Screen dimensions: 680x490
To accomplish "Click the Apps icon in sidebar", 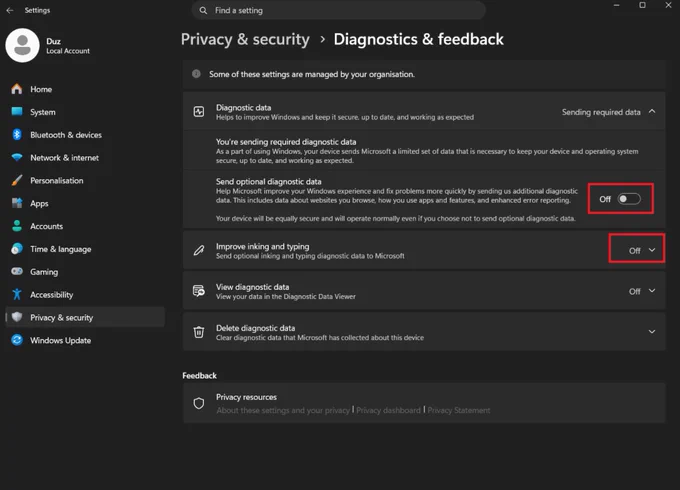I will 17,203.
